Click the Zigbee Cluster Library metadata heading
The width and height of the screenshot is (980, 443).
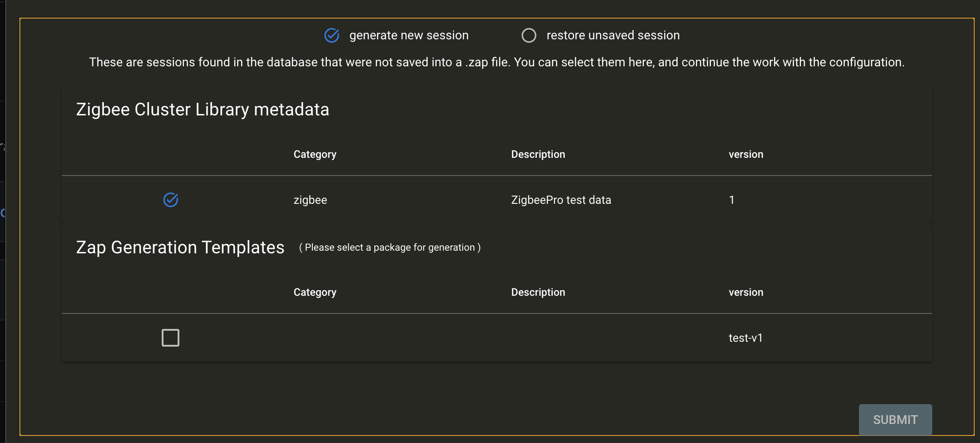pos(203,109)
